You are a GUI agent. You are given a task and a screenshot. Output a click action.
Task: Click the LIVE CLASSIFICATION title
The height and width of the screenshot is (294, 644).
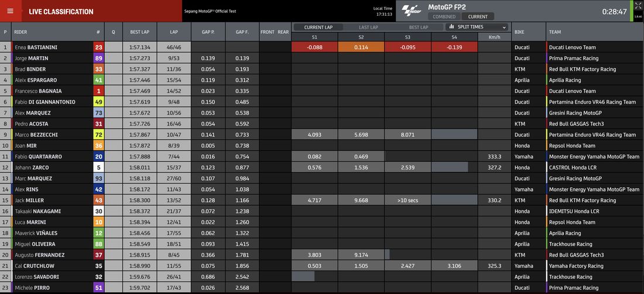[61, 12]
